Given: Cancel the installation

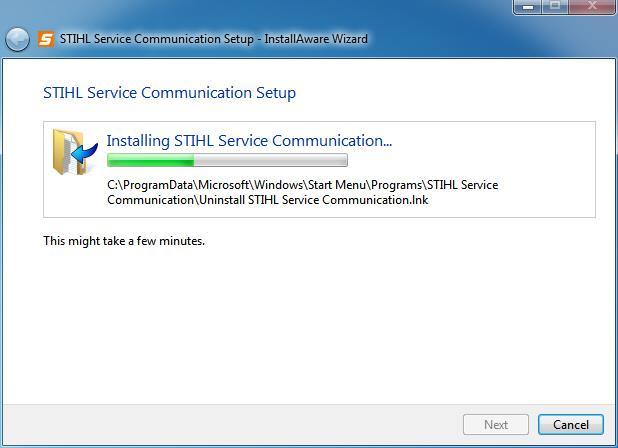Looking at the screenshot, I should point(571,424).
